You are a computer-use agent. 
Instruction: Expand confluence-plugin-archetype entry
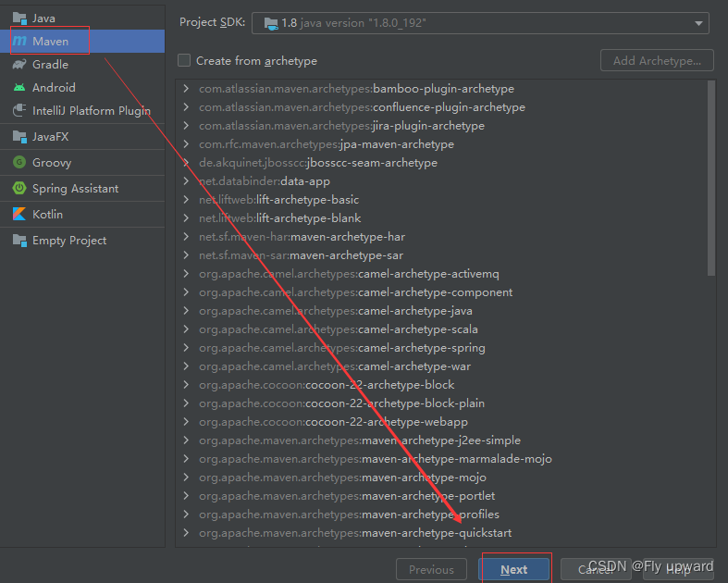click(x=186, y=106)
